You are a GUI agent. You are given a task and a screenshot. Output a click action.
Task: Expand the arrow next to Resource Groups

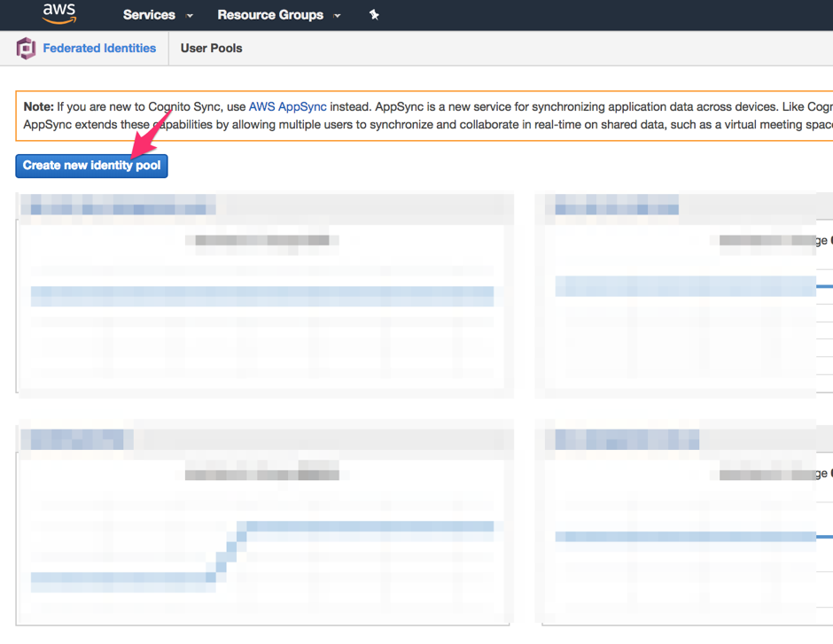coord(338,16)
